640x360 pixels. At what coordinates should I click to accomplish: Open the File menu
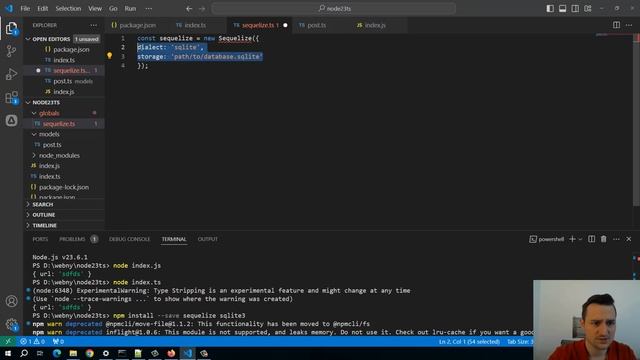coord(25,9)
